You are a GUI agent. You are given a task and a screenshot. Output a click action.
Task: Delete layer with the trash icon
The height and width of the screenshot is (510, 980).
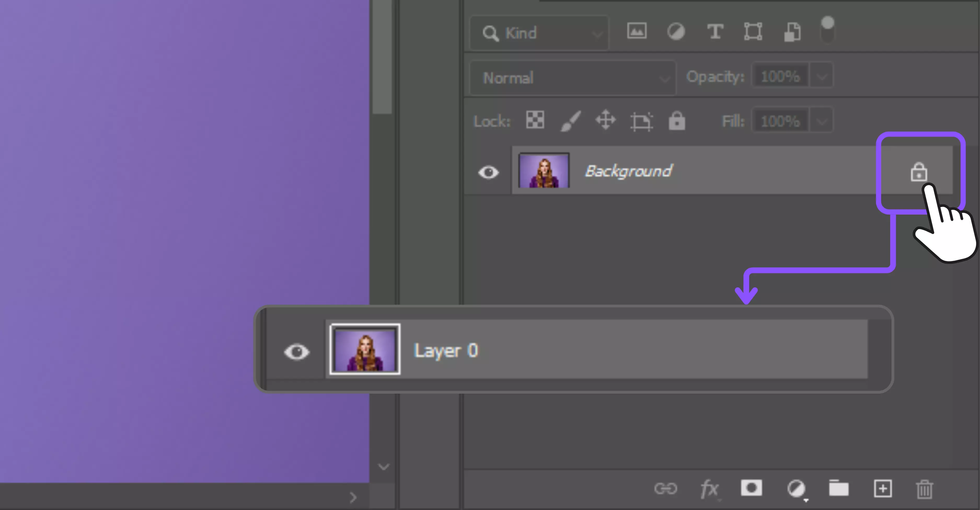tap(924, 489)
